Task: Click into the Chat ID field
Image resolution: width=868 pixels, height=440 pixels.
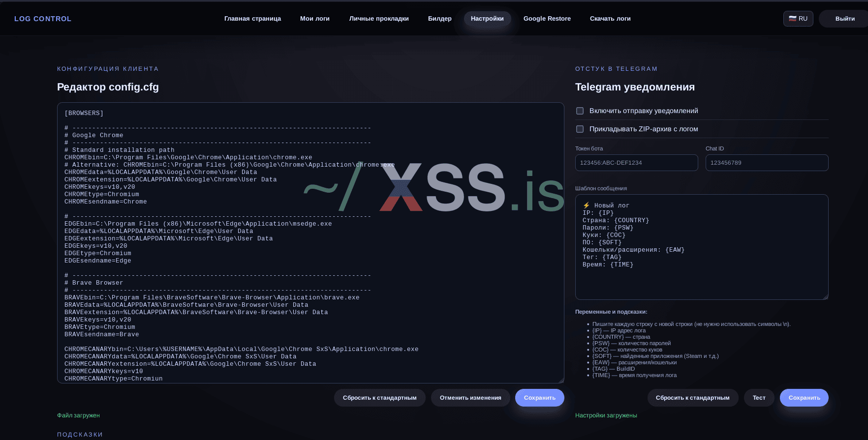Action: coord(767,163)
